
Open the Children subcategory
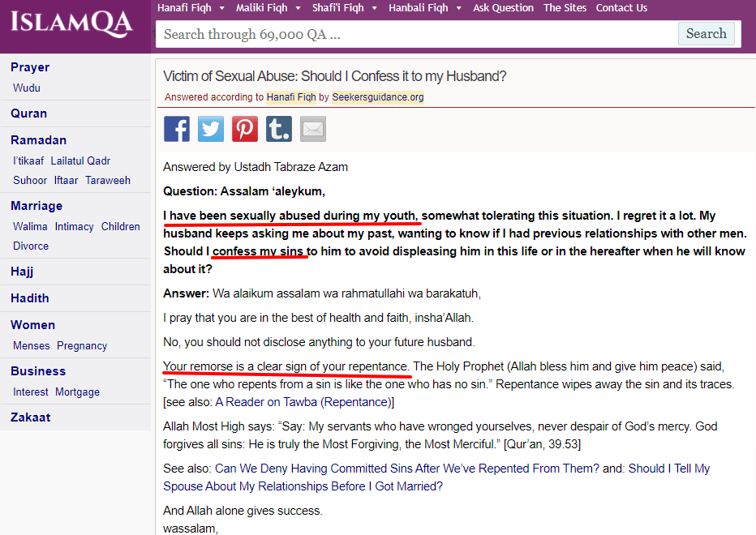point(121,226)
